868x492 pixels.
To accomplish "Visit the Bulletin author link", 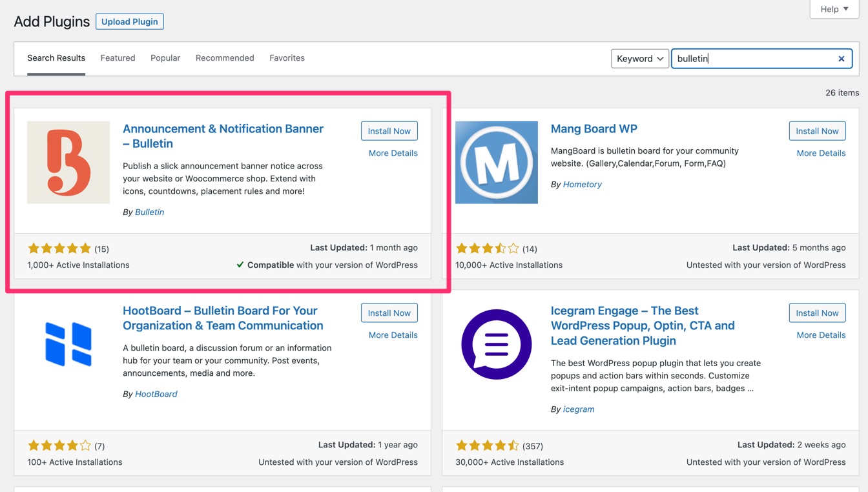I will pyautogui.click(x=149, y=212).
